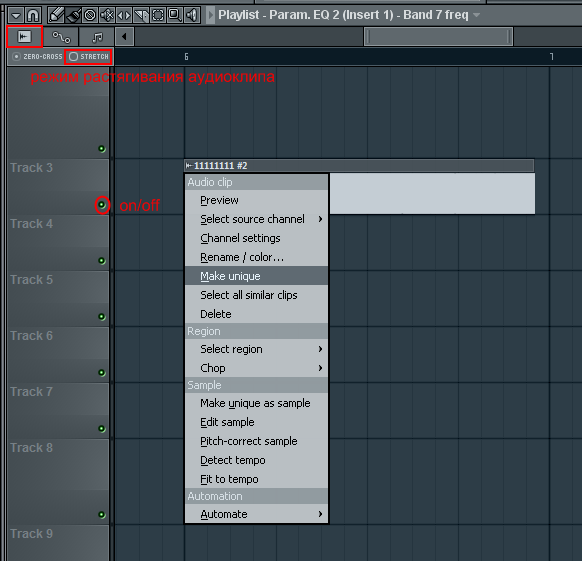
Task: Choose Make unique as sample
Action: [x=256, y=403]
